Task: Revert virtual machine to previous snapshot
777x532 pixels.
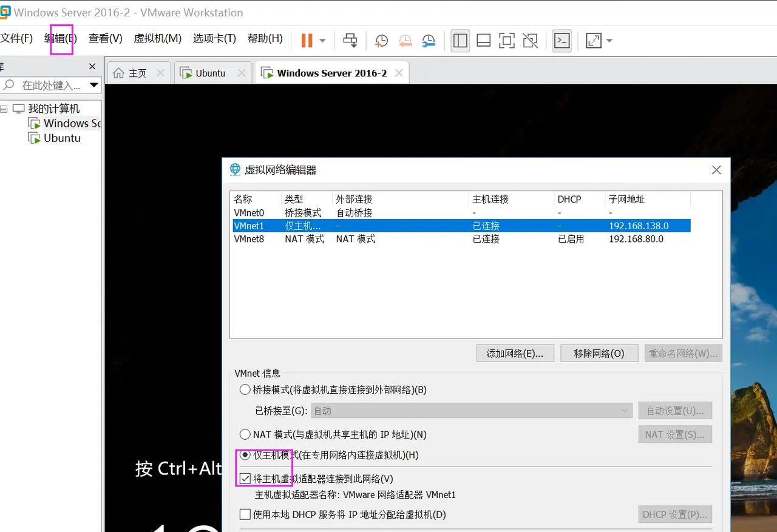Action: 405,41
